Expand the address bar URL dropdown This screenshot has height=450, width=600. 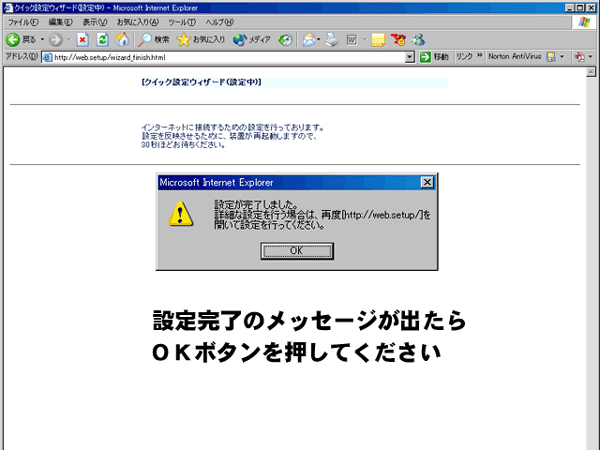click(409, 57)
